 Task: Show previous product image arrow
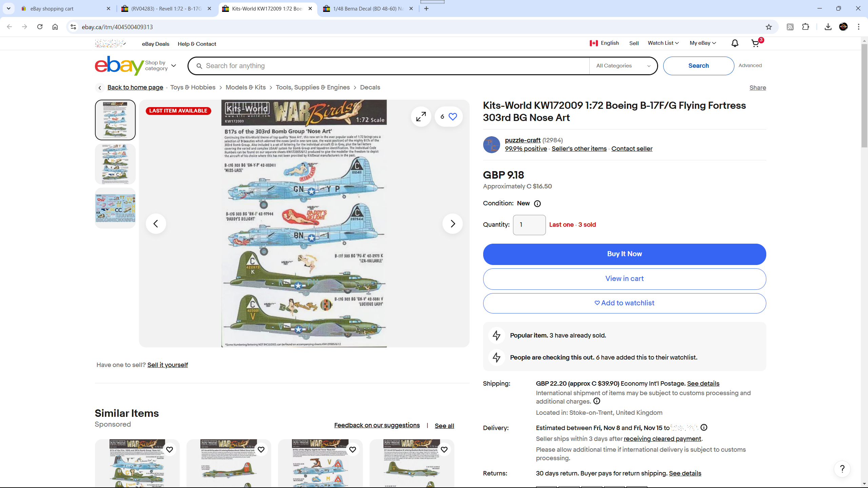156,224
